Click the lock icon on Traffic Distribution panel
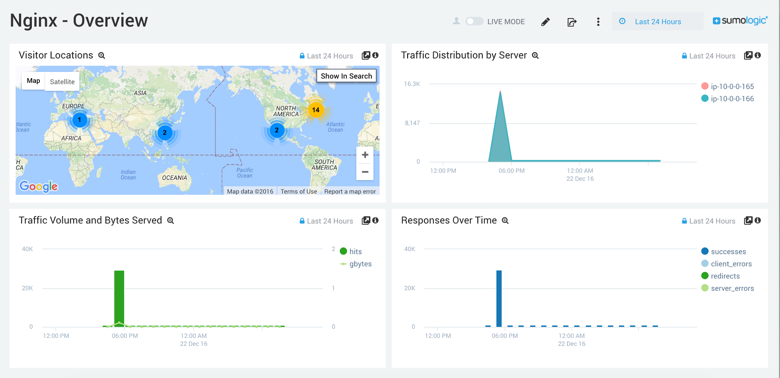The height and width of the screenshot is (378, 780). point(684,56)
